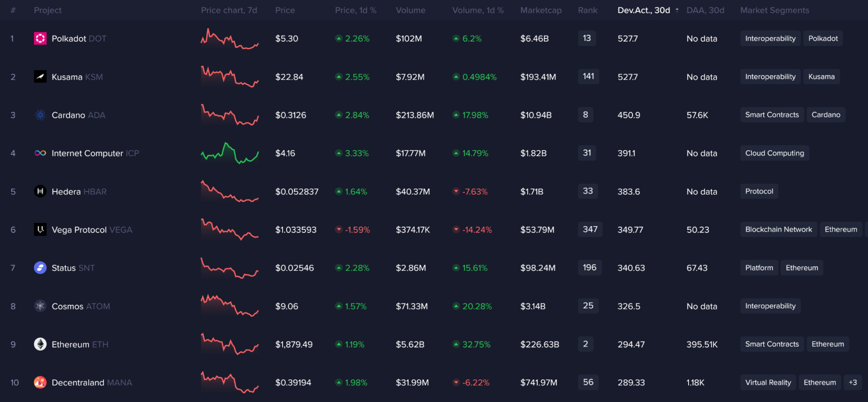This screenshot has height=402, width=868.
Task: Click the Cardano logo icon
Action: [40, 115]
